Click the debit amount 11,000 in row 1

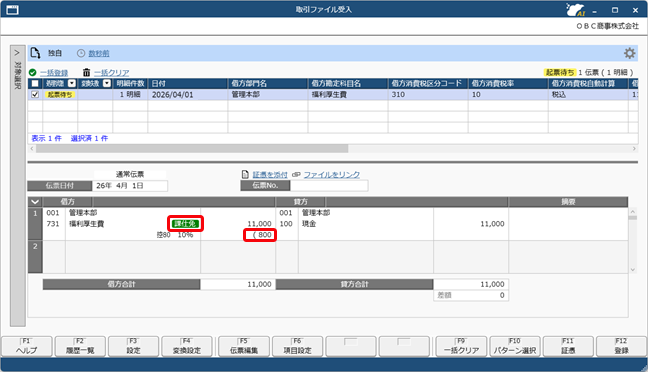259,224
